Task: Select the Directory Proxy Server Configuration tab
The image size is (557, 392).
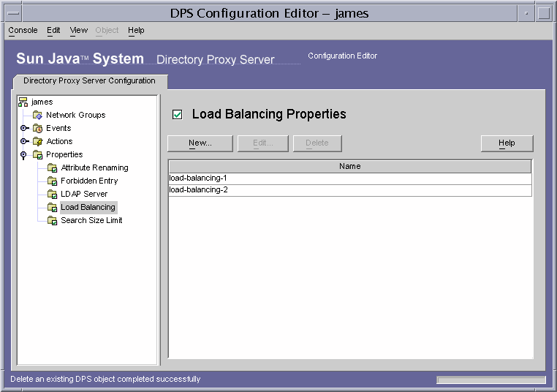Action: (x=89, y=81)
